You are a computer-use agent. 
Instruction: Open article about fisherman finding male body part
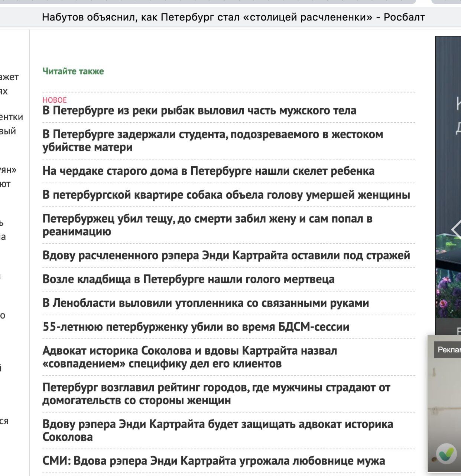coord(199,110)
